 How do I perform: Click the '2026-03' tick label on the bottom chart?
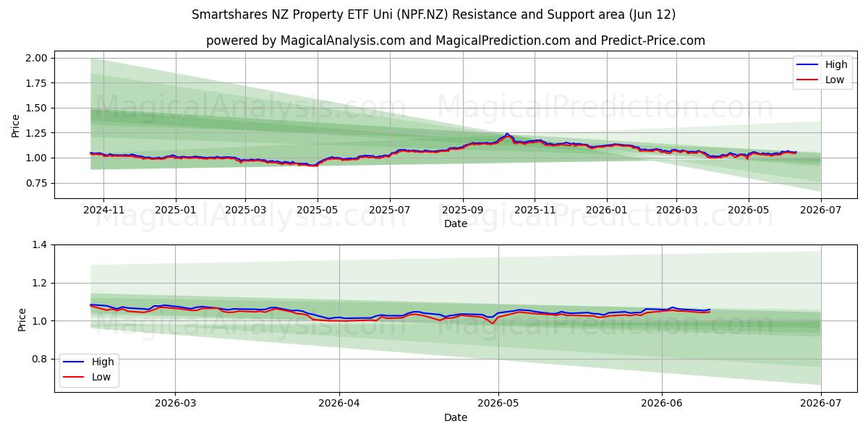click(176, 404)
